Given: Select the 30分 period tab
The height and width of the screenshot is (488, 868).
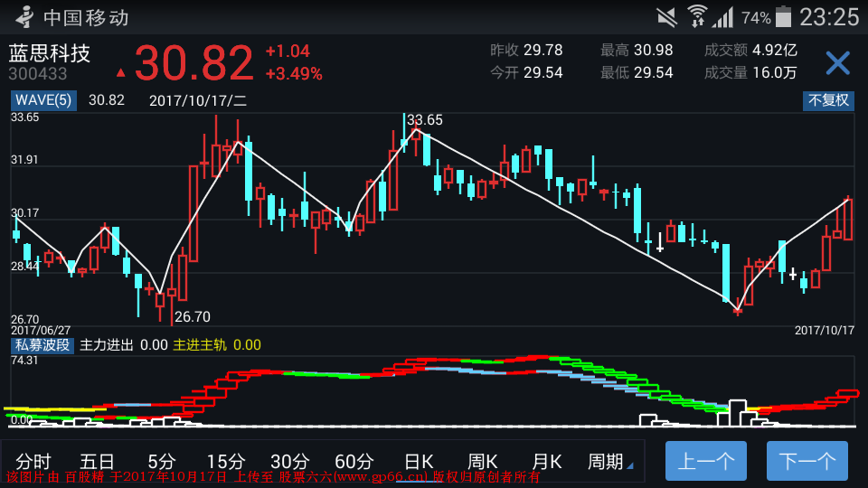Looking at the screenshot, I should click(x=290, y=462).
